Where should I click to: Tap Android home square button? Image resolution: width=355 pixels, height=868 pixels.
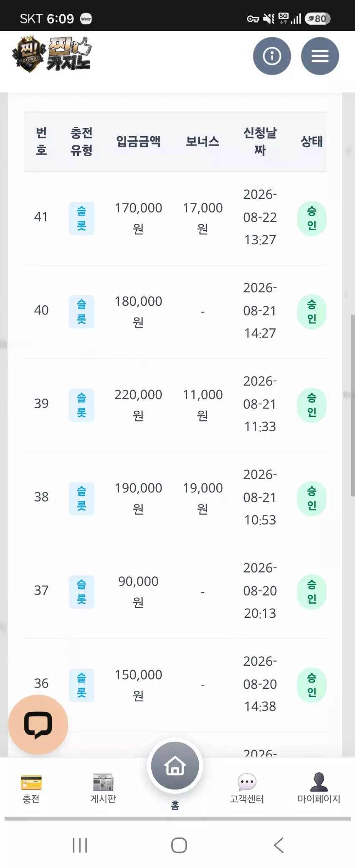point(179,845)
